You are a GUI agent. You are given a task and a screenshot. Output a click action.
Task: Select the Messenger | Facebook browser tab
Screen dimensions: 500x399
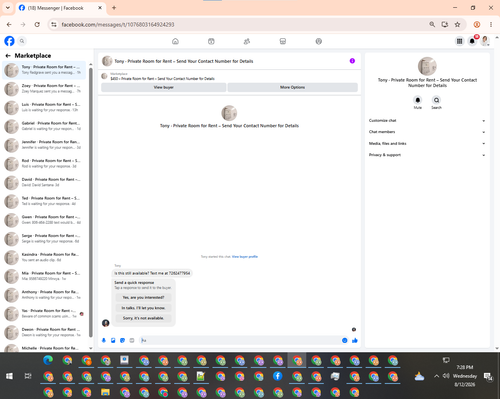click(x=61, y=8)
